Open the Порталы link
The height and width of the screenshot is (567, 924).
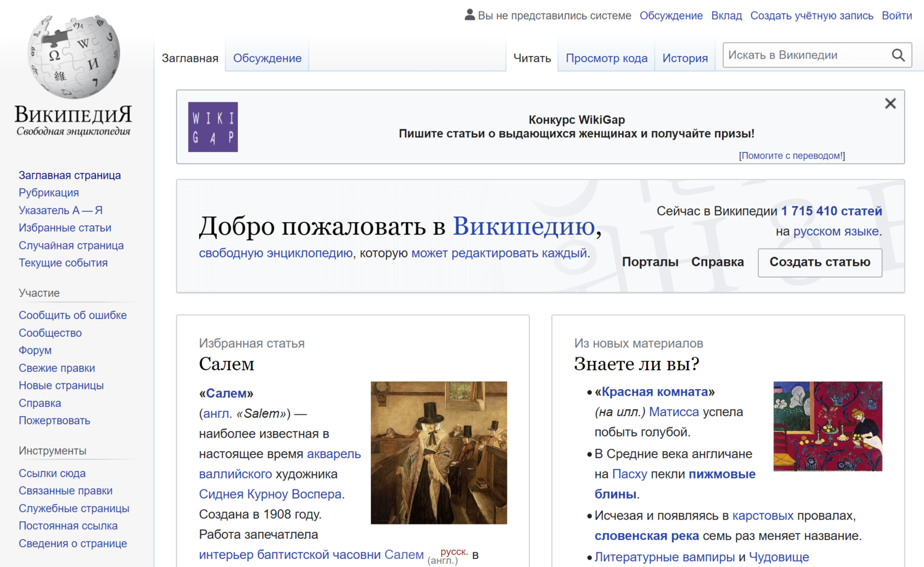click(650, 262)
